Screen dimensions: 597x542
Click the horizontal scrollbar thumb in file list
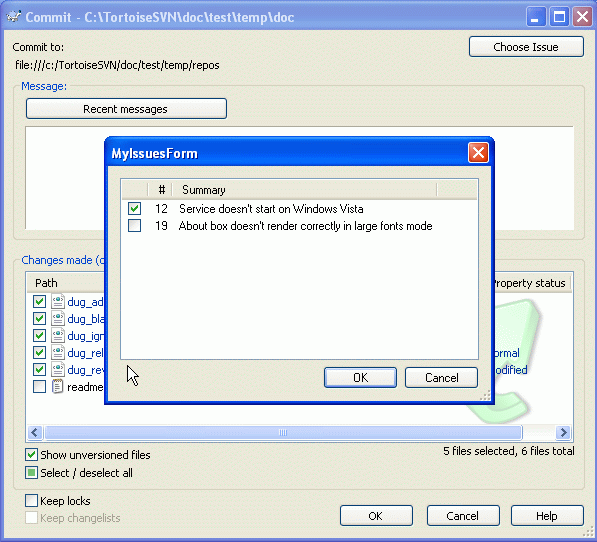point(283,432)
